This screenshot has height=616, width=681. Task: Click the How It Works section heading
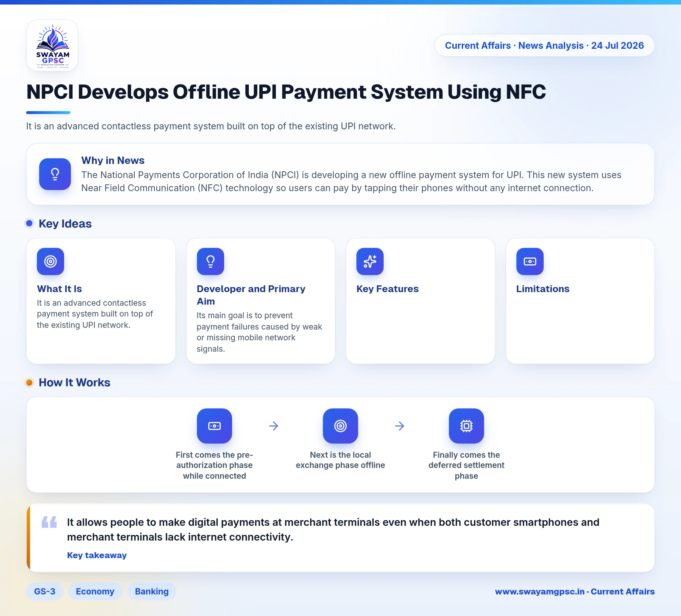point(75,382)
